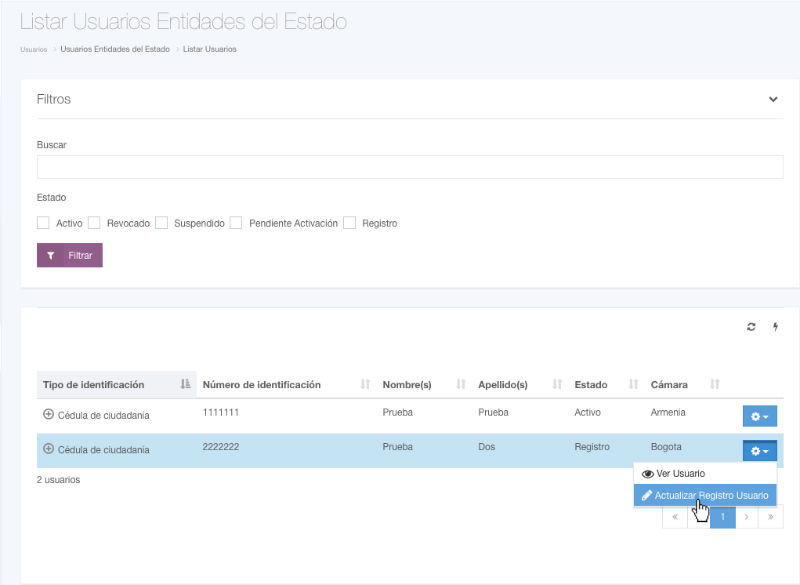Toggle the Pendiente Activación checkbox

tap(236, 223)
